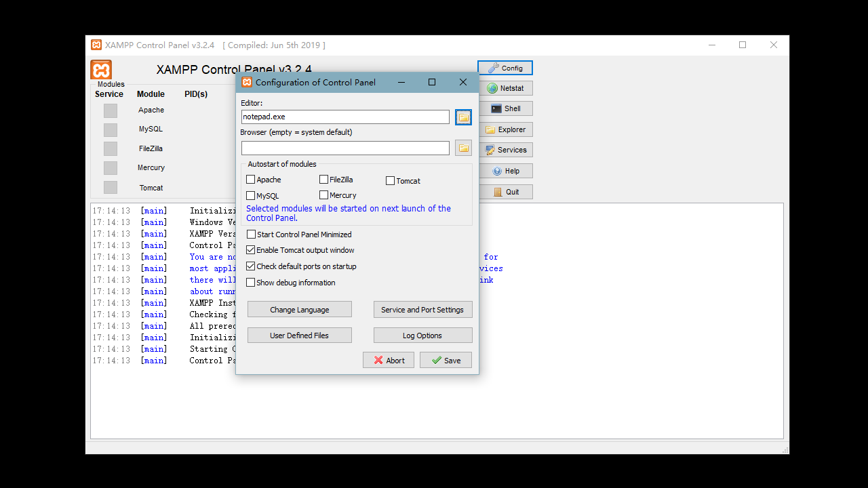Click the folder icon beside Editor field
The width and height of the screenshot is (868, 488).
463,117
